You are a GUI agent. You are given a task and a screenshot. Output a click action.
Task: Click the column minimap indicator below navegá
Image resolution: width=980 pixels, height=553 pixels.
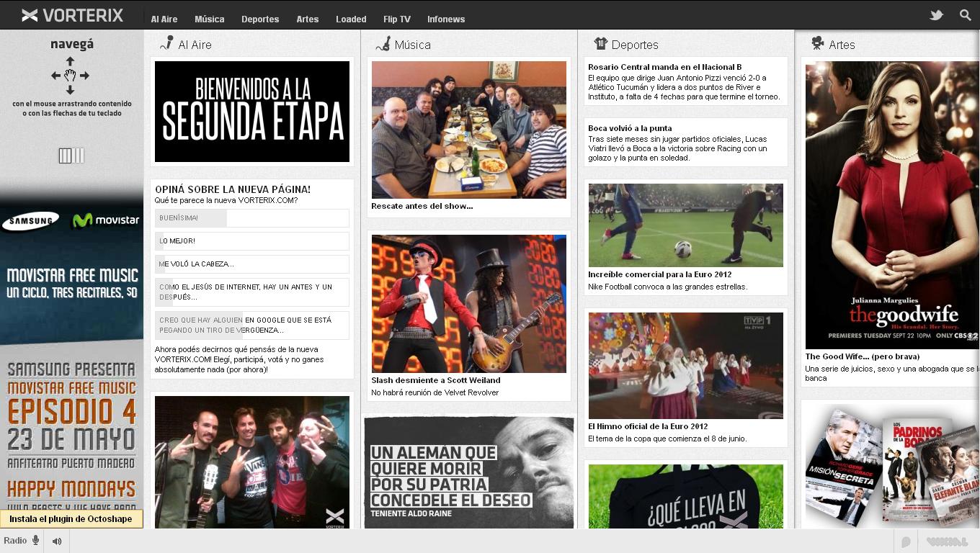click(71, 156)
